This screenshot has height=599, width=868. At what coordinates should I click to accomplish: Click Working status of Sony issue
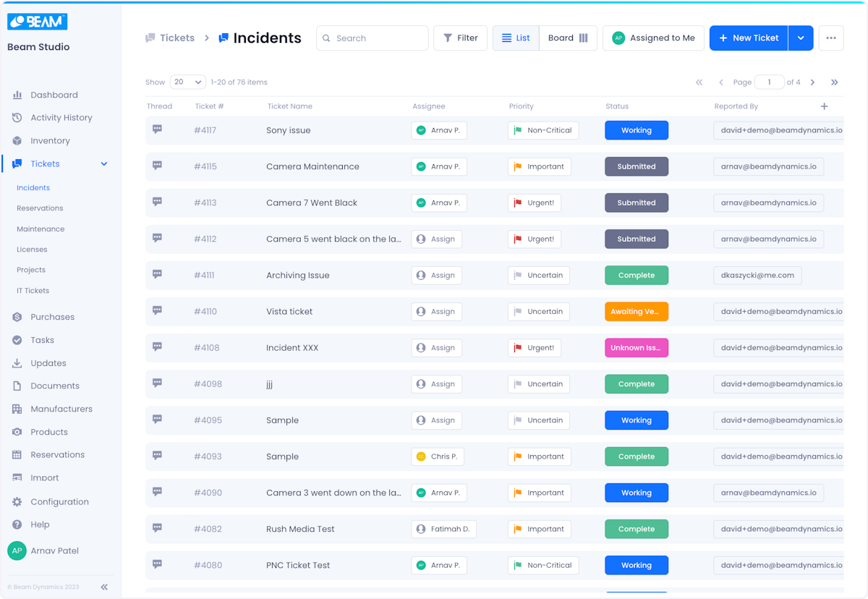(637, 130)
